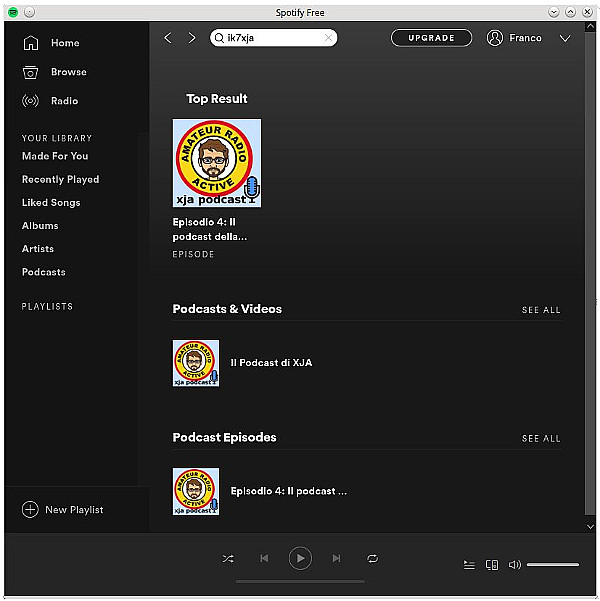Open the Browse page

pyautogui.click(x=69, y=72)
